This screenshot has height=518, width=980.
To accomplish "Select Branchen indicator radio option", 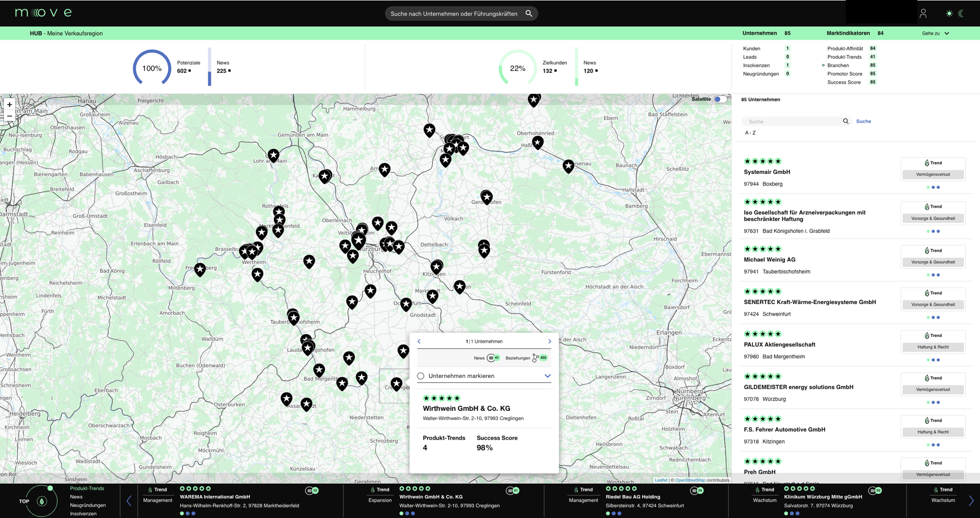I will (x=823, y=65).
